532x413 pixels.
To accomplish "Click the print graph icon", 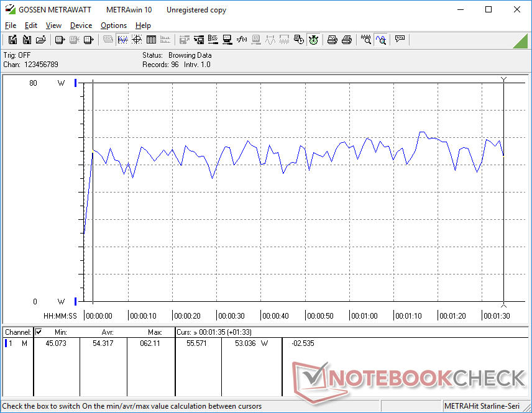I will coord(332,40).
